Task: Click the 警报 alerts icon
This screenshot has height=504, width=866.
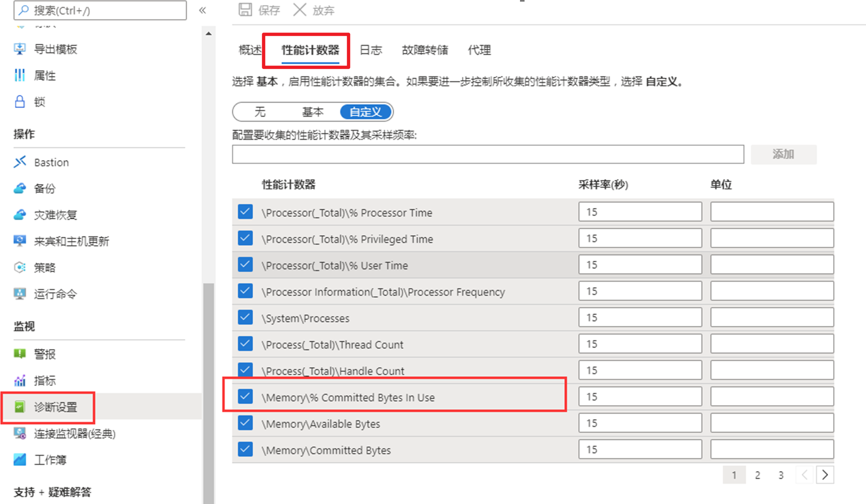Action: click(x=20, y=354)
